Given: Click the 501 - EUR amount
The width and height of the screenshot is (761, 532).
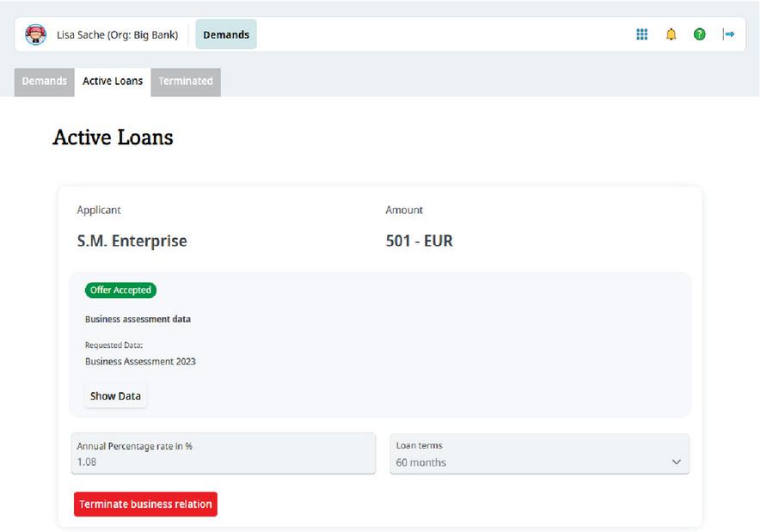Looking at the screenshot, I should tap(419, 242).
